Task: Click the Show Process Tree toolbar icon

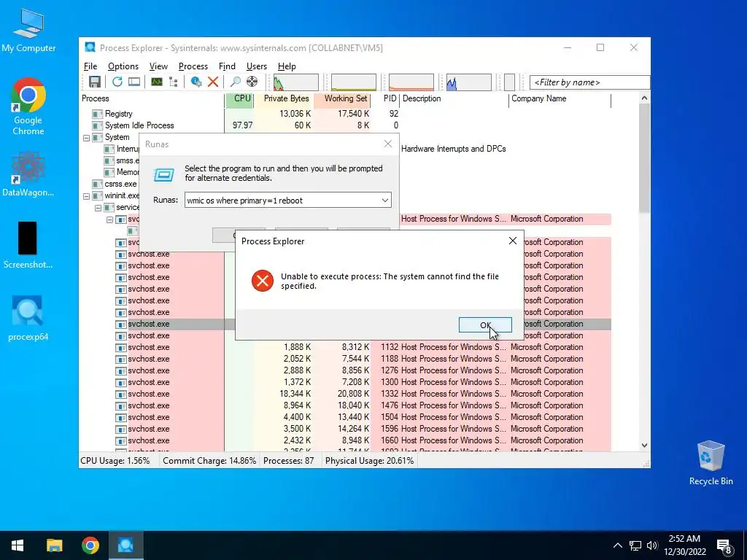Action: tap(174, 82)
